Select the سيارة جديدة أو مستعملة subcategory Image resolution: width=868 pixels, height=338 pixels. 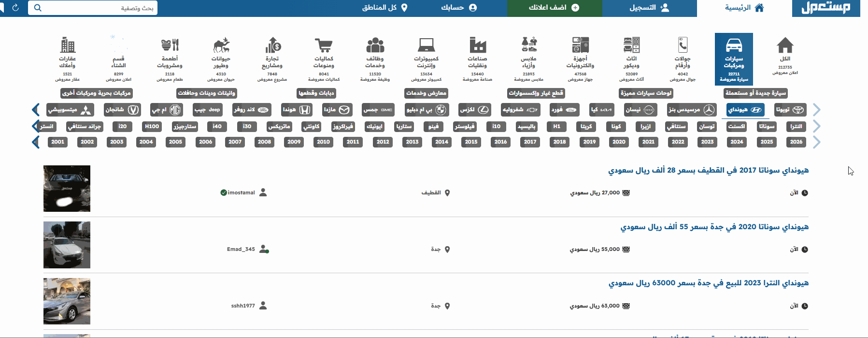[755, 93]
